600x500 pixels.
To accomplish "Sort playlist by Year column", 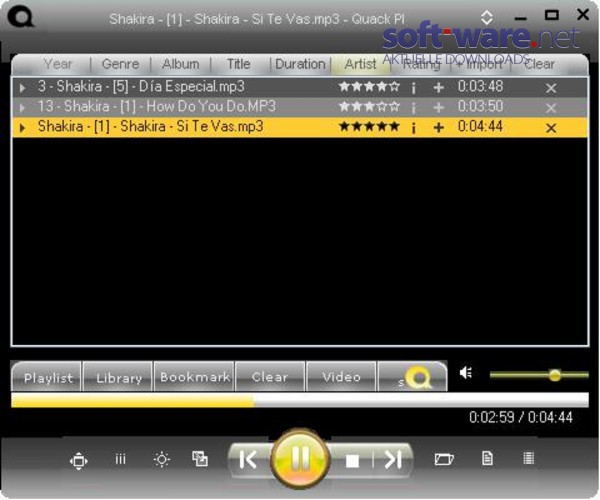I will 57,64.
